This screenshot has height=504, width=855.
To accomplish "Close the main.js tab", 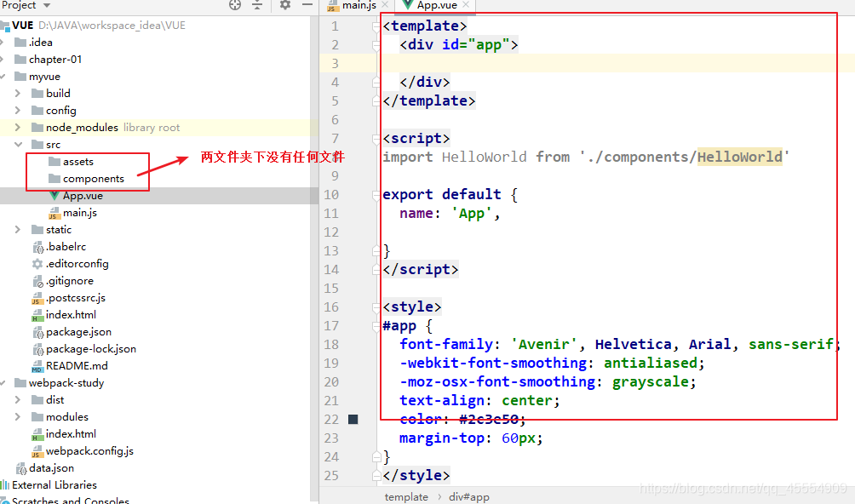I will [x=385, y=5].
